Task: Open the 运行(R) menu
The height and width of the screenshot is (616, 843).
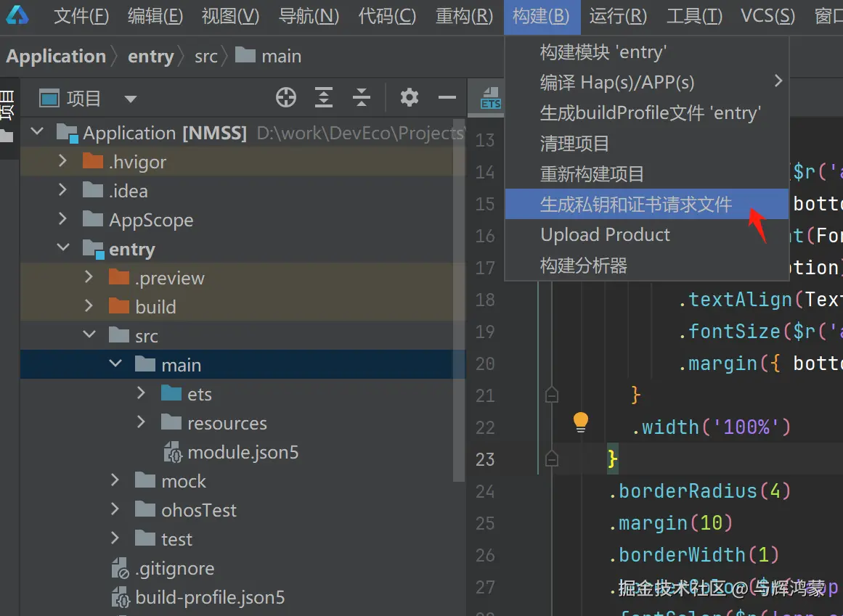Action: tap(618, 16)
